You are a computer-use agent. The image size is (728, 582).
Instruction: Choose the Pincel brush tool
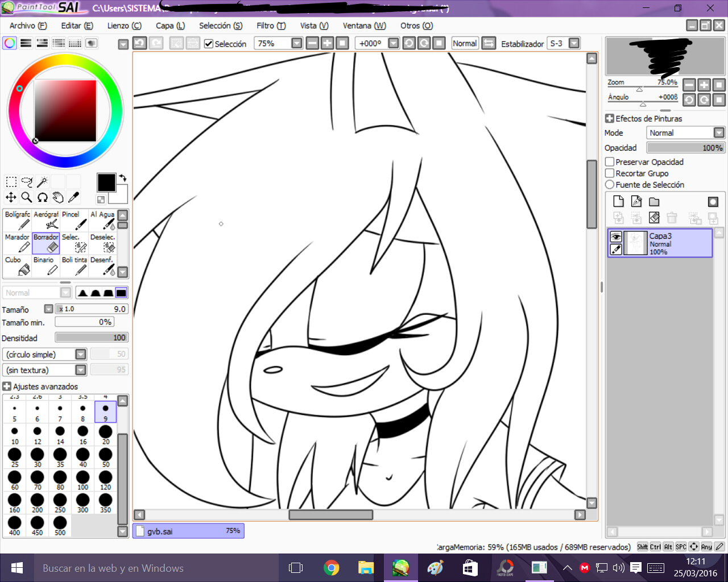pos(75,221)
